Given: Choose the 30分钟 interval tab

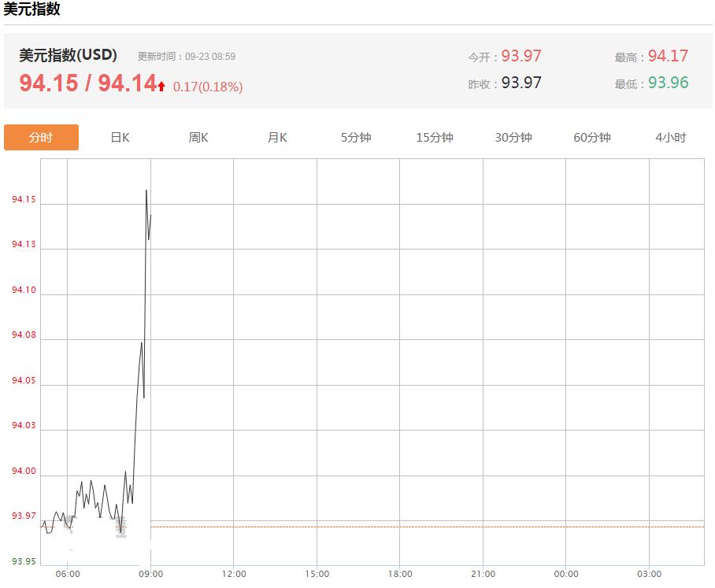Looking at the screenshot, I should coord(513,137).
